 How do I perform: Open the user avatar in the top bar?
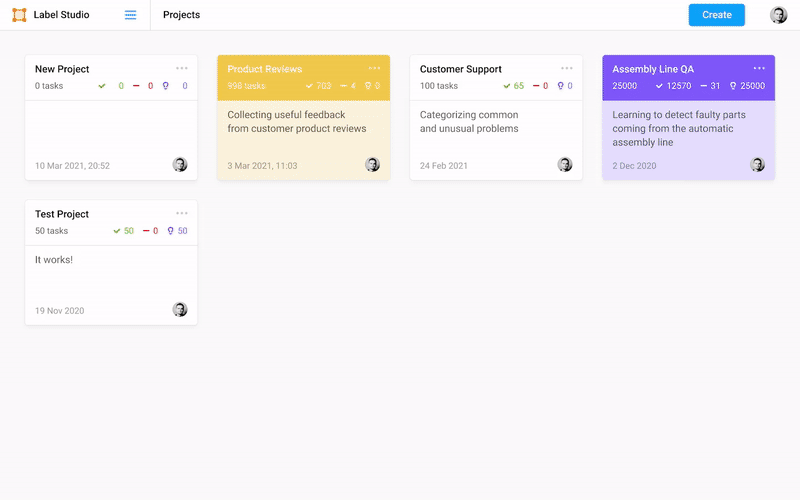pyautogui.click(x=778, y=15)
